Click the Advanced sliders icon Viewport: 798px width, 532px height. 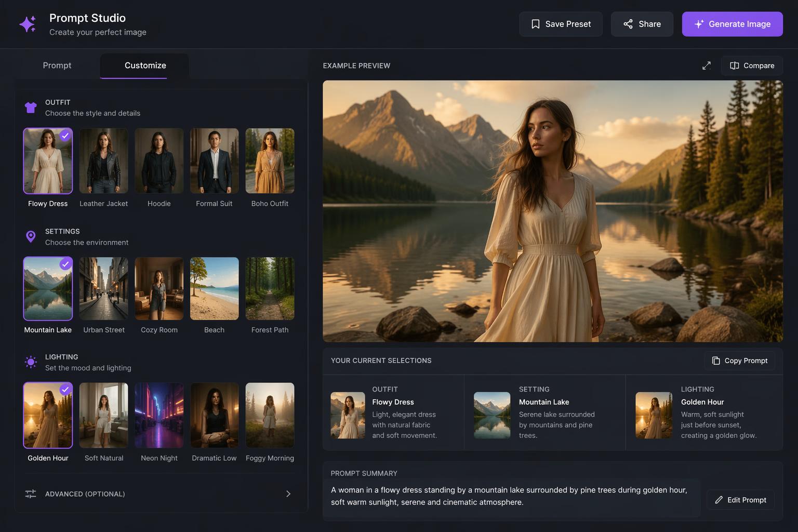point(31,494)
